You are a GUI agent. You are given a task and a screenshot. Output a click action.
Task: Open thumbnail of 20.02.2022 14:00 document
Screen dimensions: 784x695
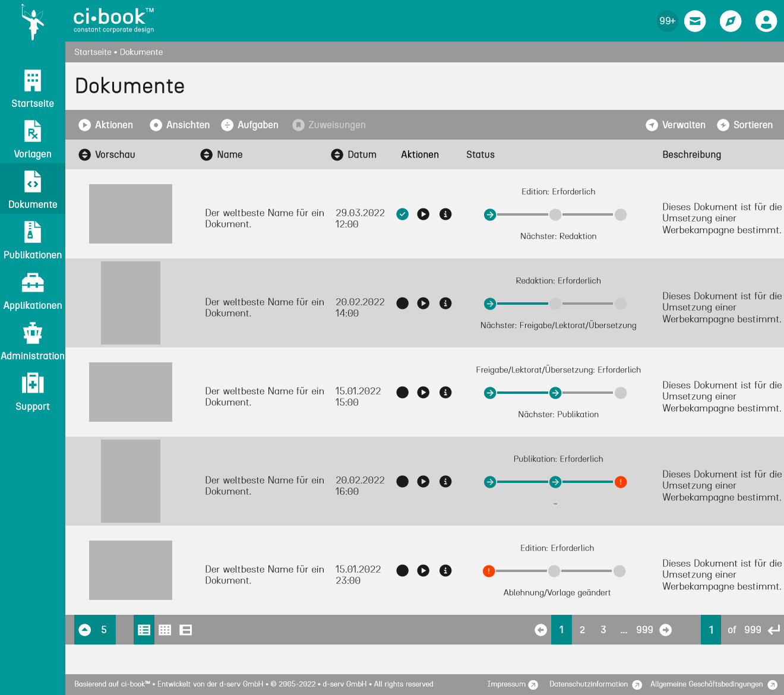[x=131, y=303]
